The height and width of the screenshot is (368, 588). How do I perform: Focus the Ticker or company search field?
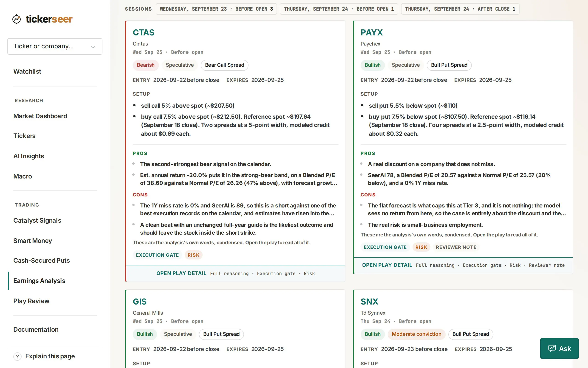(55, 46)
